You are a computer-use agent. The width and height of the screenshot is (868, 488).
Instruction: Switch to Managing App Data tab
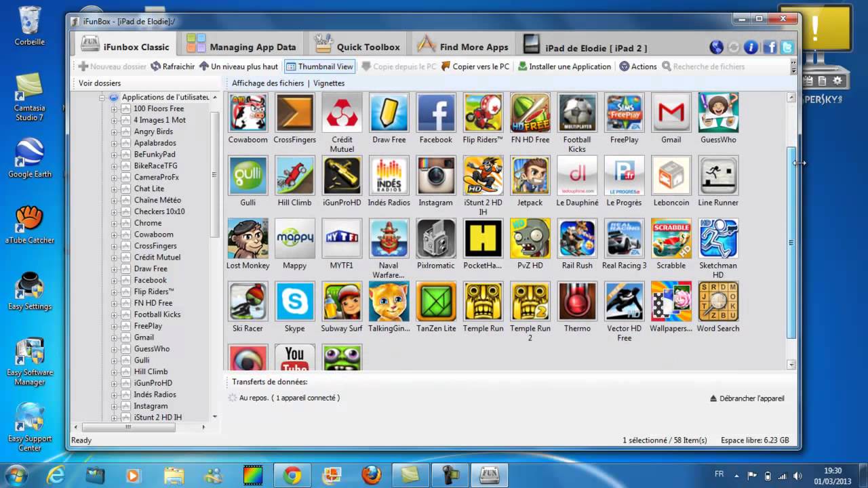click(x=241, y=45)
